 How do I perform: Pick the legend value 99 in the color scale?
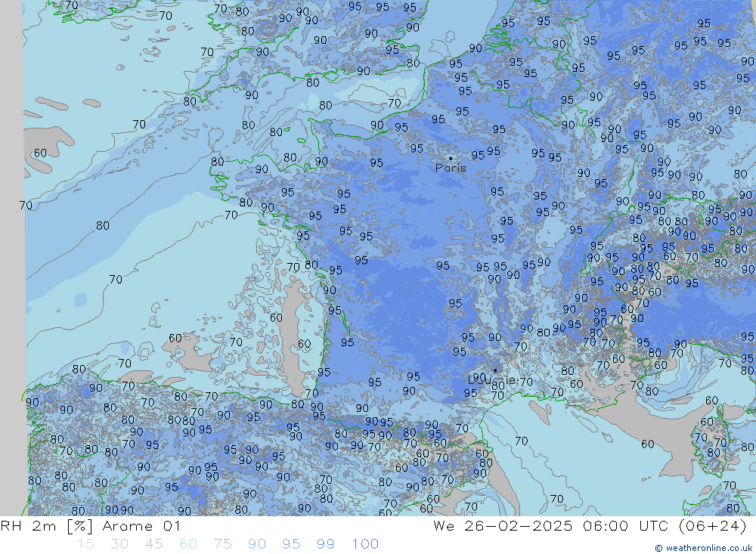coord(325,544)
